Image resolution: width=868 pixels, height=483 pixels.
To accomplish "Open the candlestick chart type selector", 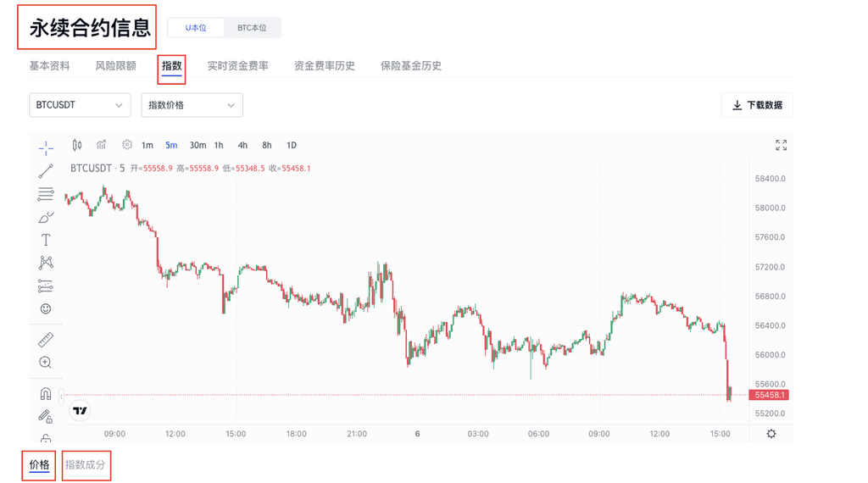I will (77, 145).
